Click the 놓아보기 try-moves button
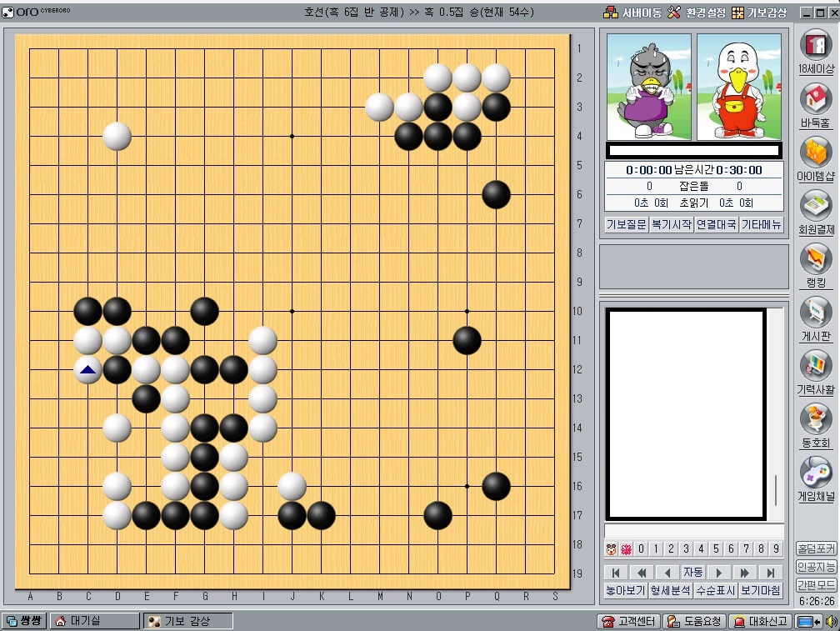The width and height of the screenshot is (840, 631). point(626,590)
